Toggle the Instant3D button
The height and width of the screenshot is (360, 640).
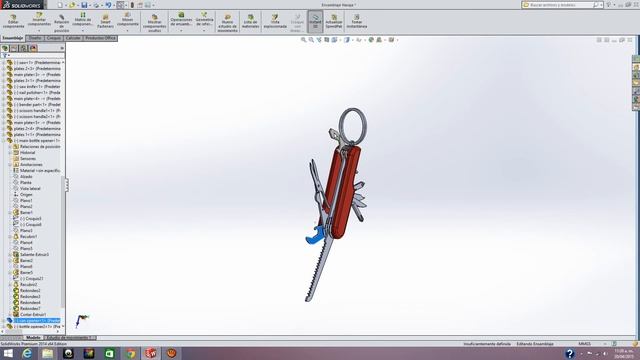[315, 21]
